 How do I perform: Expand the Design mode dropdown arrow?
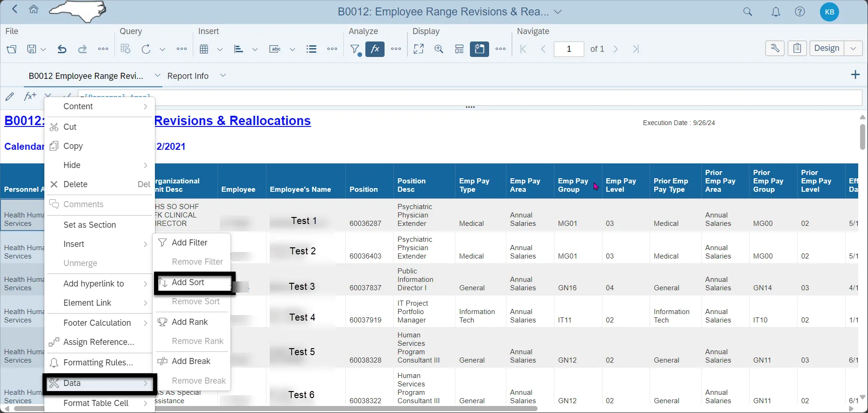(853, 49)
